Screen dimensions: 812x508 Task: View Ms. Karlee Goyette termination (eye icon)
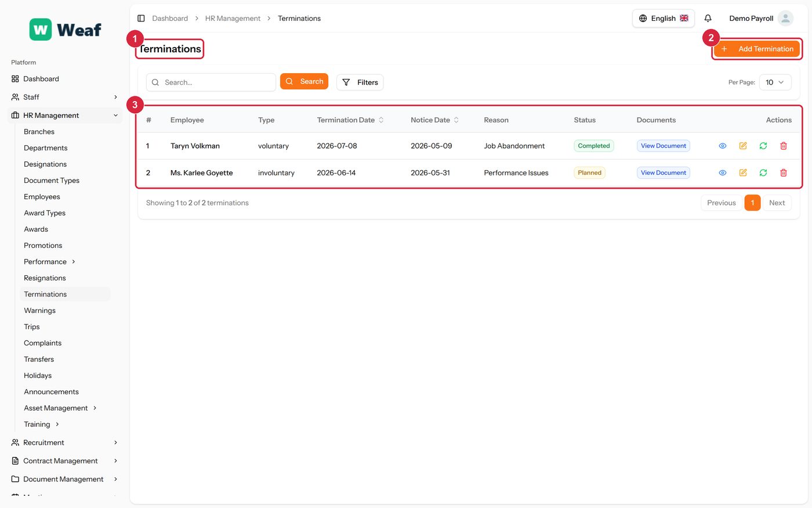click(x=723, y=172)
